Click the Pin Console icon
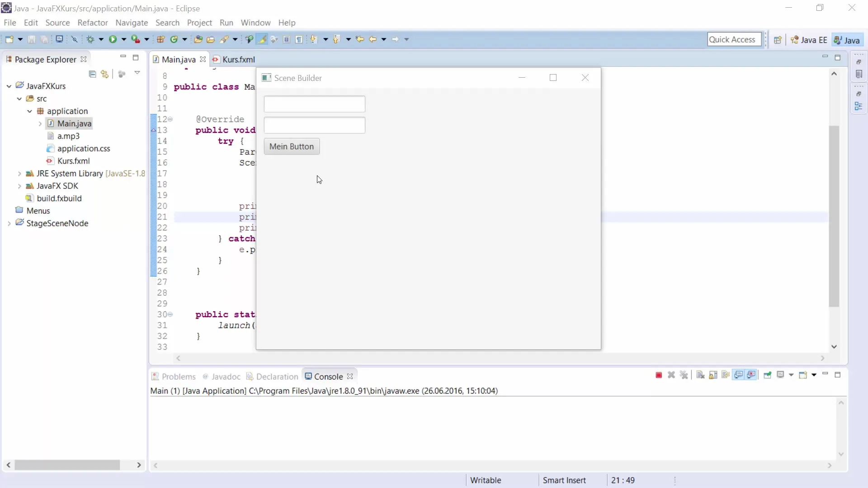Image resolution: width=868 pixels, height=488 pixels. click(x=767, y=375)
